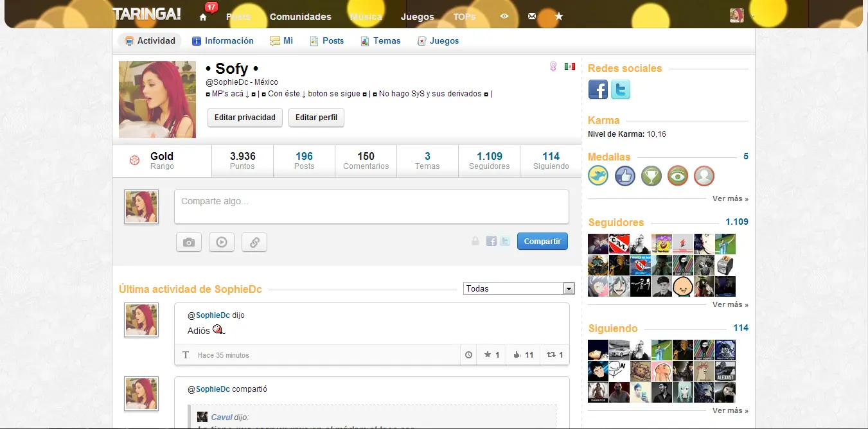Click Hace 35 minutos timestamp

click(x=223, y=355)
